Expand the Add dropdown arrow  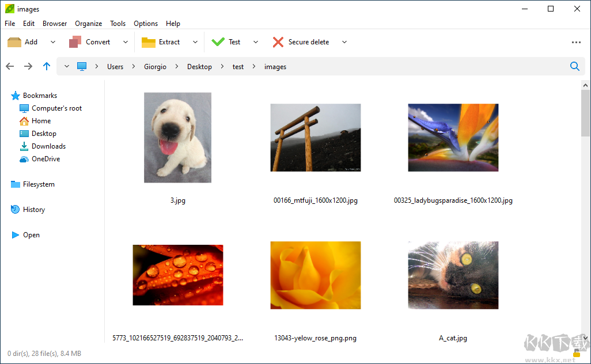53,42
